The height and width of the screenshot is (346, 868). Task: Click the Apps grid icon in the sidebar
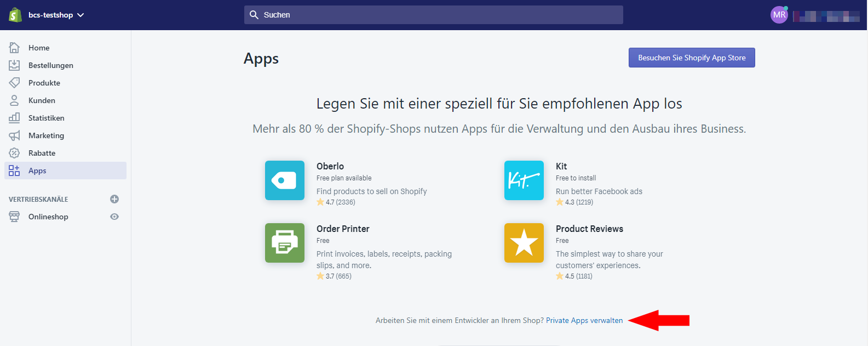(x=14, y=171)
